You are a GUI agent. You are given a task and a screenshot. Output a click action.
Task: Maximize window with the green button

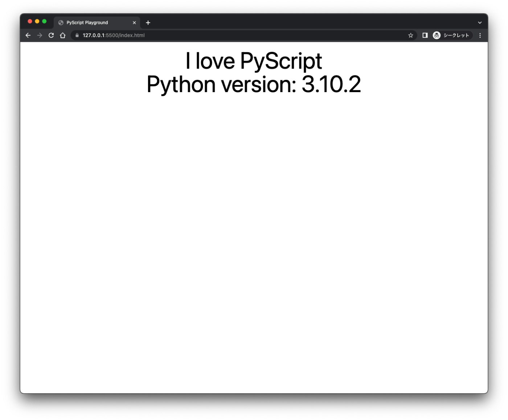click(44, 21)
